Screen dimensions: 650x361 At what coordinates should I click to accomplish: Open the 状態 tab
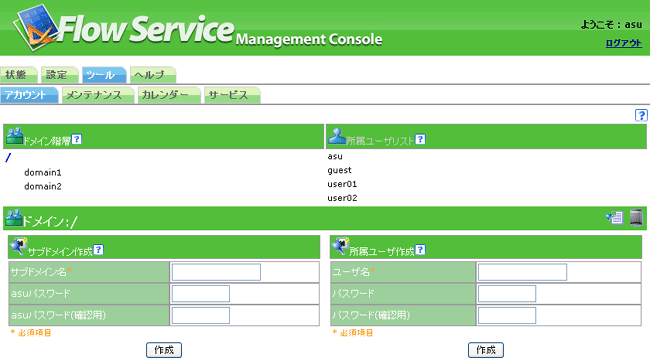19,75
